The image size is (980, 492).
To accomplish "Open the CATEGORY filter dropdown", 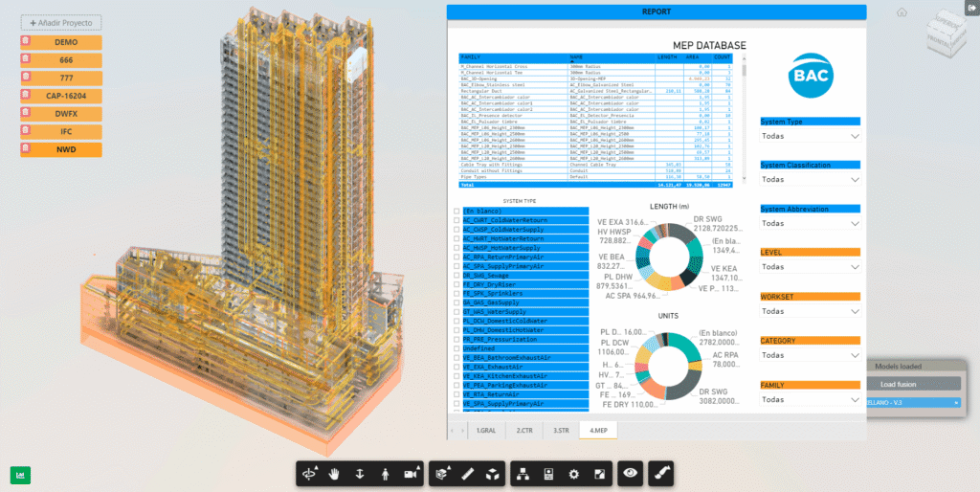I will 810,355.
